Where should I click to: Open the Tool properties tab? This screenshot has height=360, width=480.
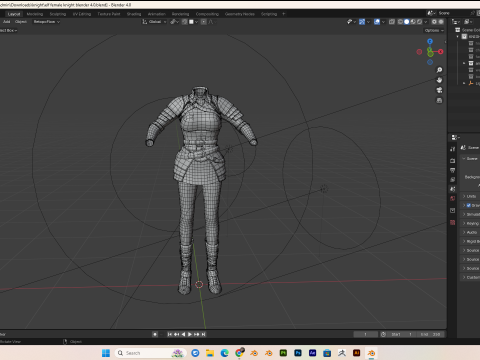(x=452, y=149)
